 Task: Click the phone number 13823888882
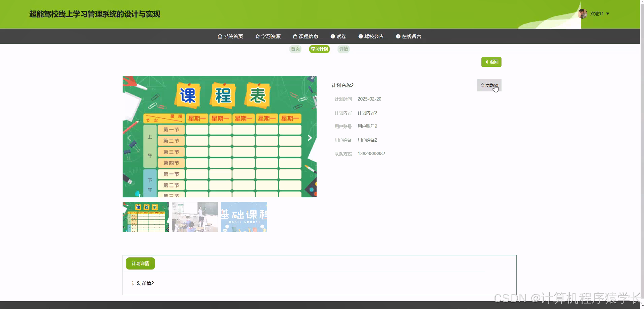371,153
